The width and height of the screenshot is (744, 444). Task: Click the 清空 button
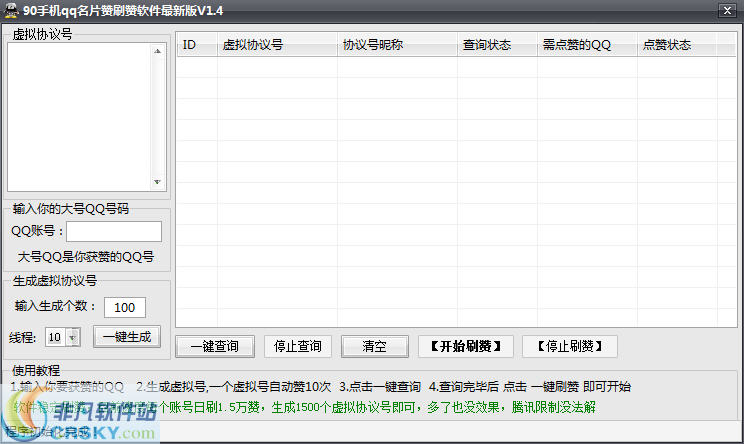374,346
